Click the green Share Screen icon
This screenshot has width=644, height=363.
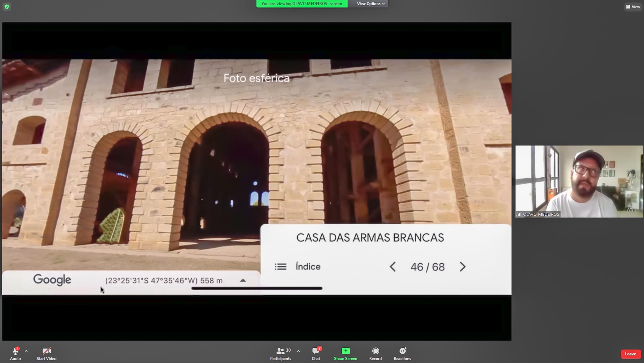(x=345, y=351)
